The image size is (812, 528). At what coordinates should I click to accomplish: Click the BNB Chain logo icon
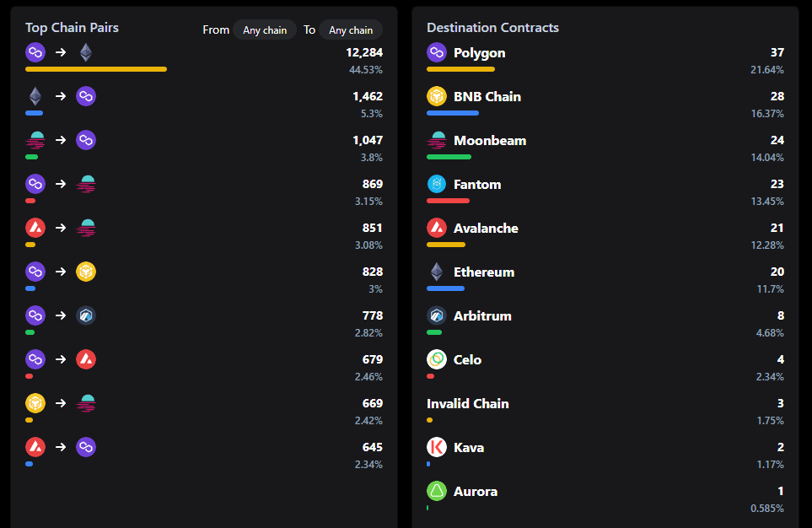pos(437,97)
